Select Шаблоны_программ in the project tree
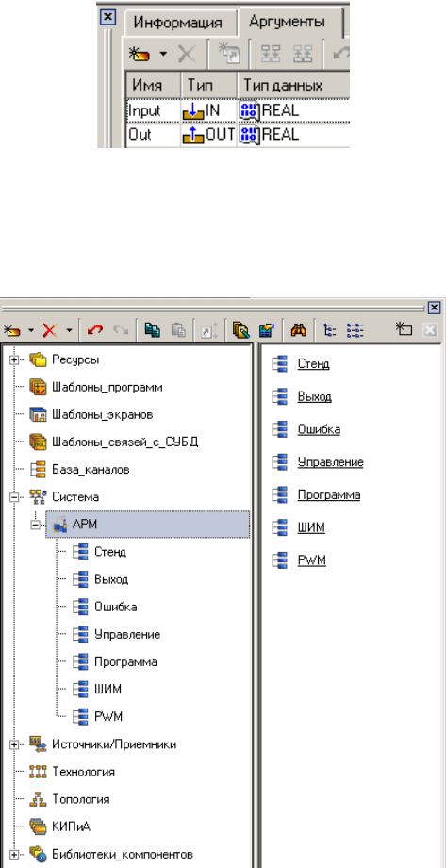The height and width of the screenshot is (868, 446). pos(107,387)
